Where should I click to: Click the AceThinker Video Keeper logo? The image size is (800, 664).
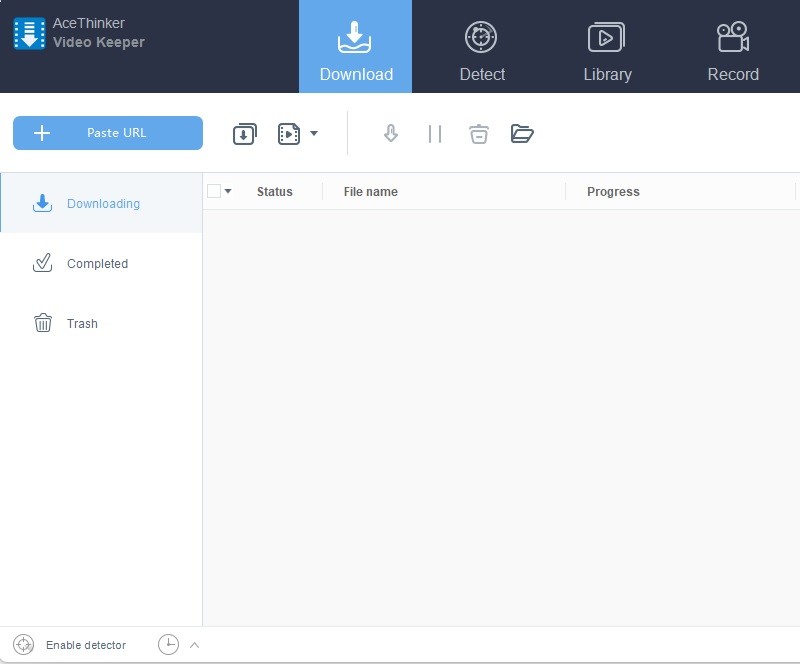(x=30, y=34)
